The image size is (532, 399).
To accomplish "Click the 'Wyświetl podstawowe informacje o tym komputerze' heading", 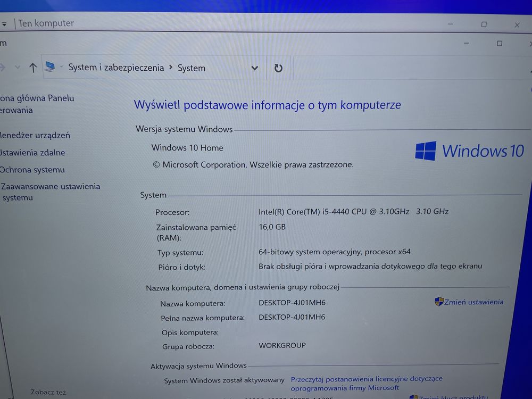I will pos(268,105).
